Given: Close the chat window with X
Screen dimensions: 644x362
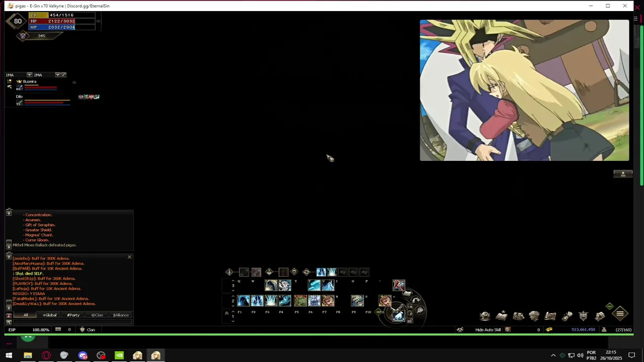Looking at the screenshot, I should [x=129, y=257].
